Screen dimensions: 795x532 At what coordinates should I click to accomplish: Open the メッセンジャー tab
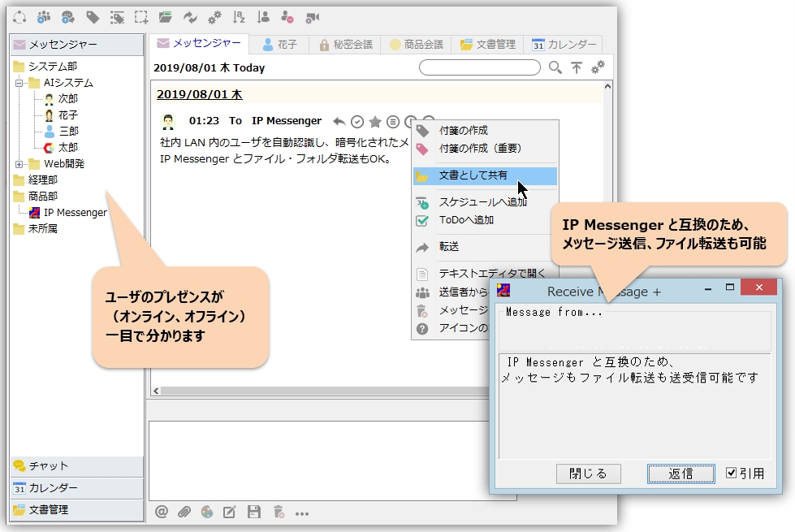pos(199,44)
